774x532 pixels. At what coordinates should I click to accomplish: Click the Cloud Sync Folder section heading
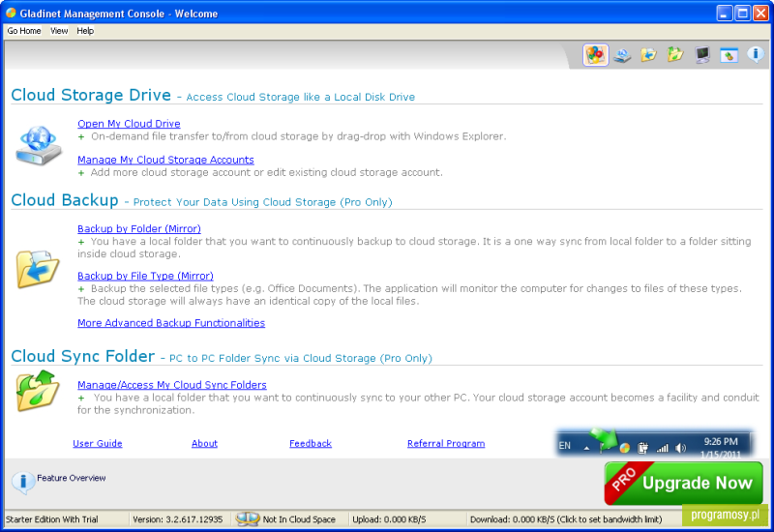tap(83, 356)
